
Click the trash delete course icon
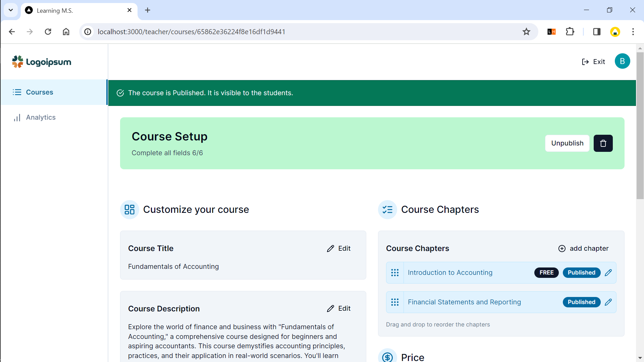click(x=603, y=143)
